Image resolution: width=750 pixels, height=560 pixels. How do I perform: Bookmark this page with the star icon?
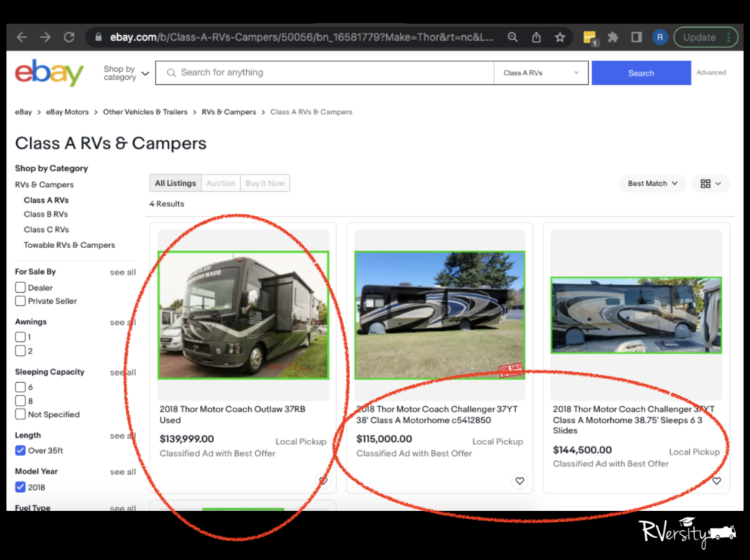(560, 37)
